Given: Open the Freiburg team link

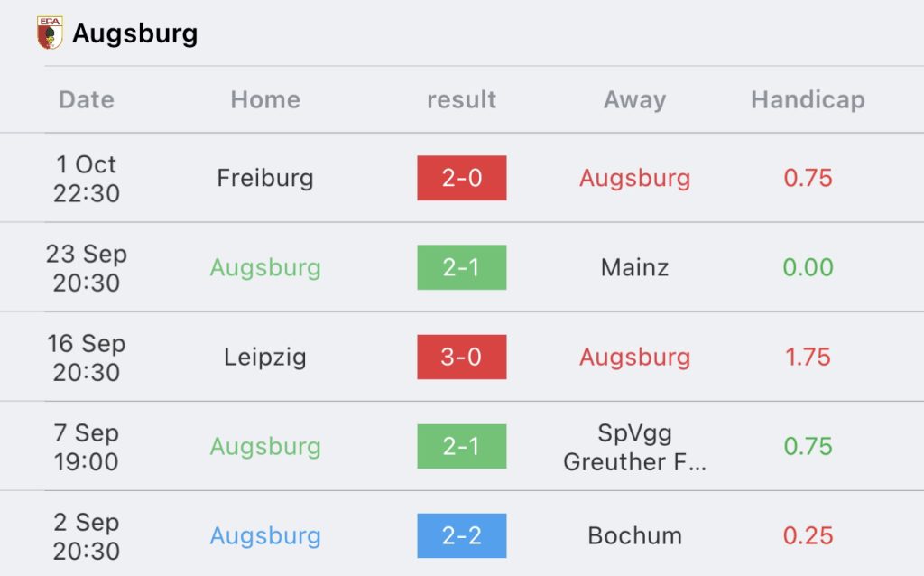Looking at the screenshot, I should coord(265,178).
